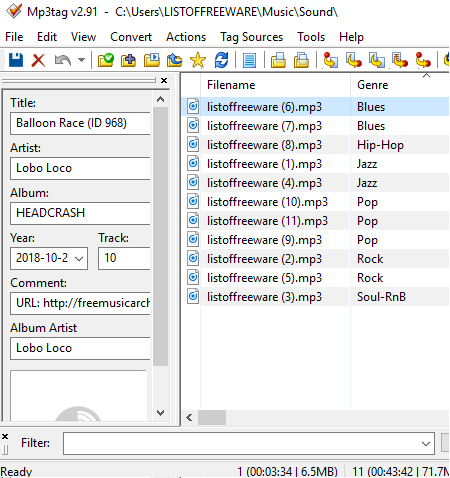Remove tag using the red X icon
This screenshot has width=450, height=478.
(38, 61)
